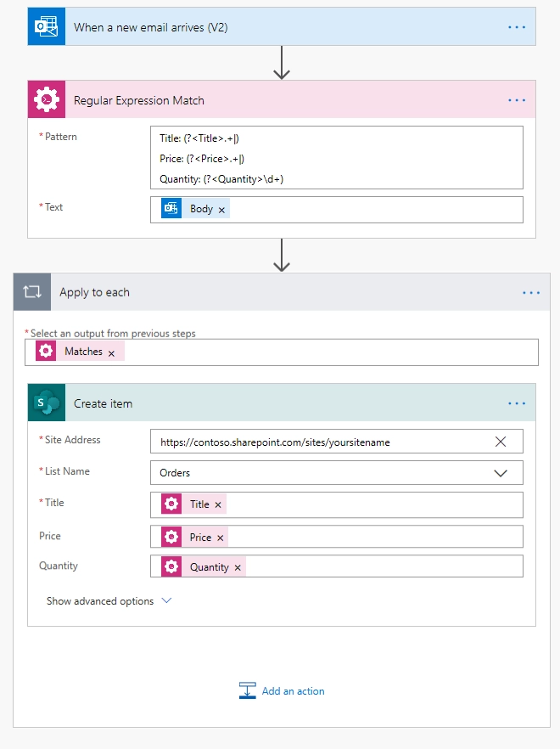Open the Apply to each ellipsis menu

pyautogui.click(x=531, y=292)
